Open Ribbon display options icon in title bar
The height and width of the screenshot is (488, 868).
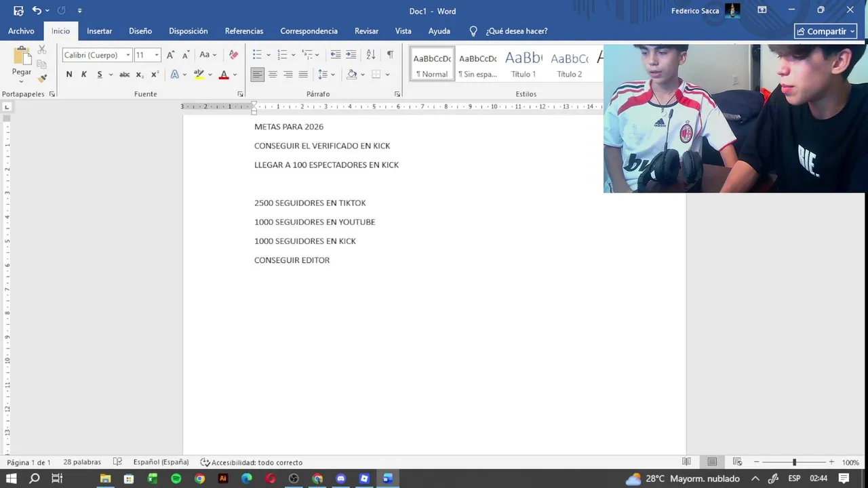click(762, 10)
